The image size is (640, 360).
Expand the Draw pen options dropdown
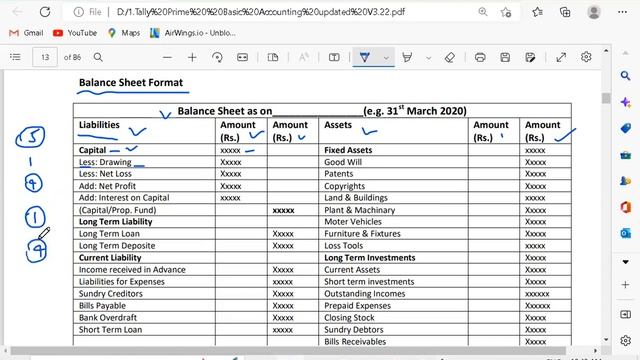[386, 58]
